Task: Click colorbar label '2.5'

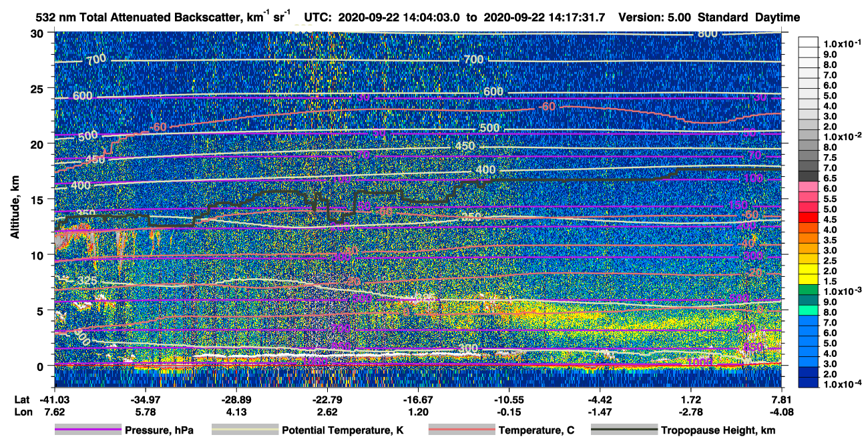Action: [829, 262]
